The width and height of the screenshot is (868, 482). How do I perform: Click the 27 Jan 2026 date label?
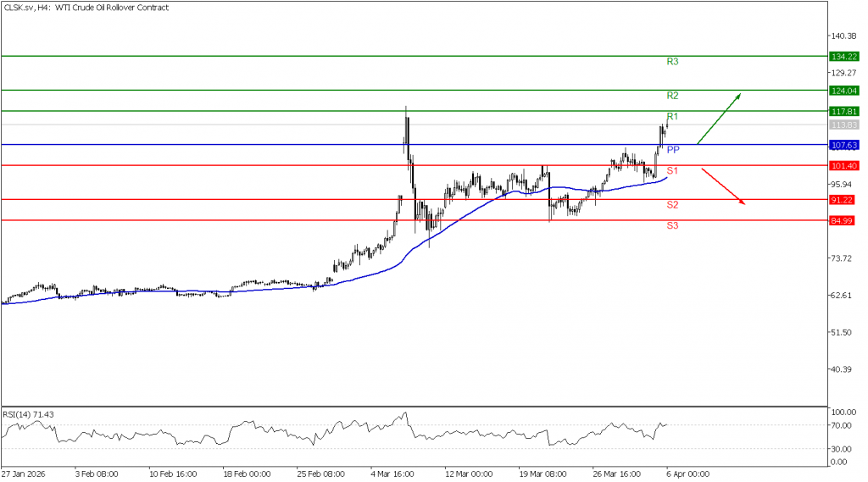point(23,474)
